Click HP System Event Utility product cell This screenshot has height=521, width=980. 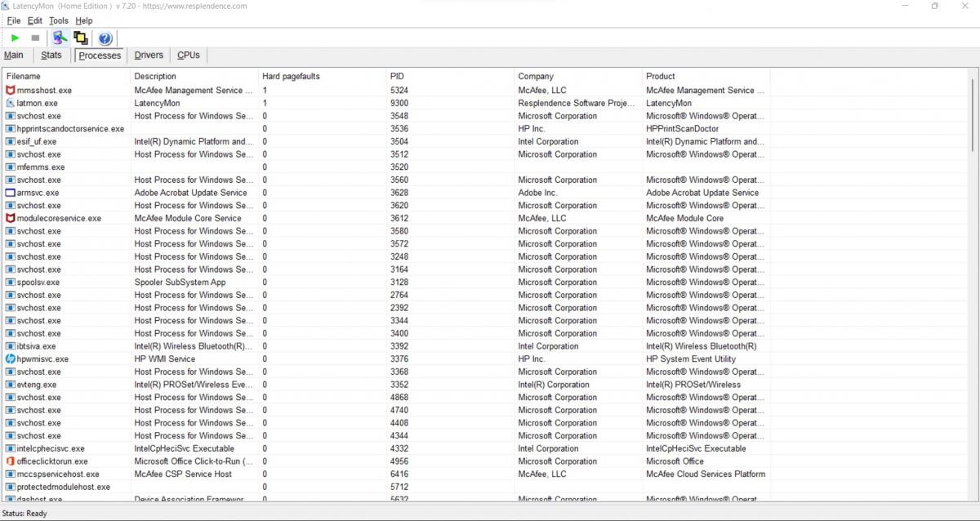click(691, 358)
